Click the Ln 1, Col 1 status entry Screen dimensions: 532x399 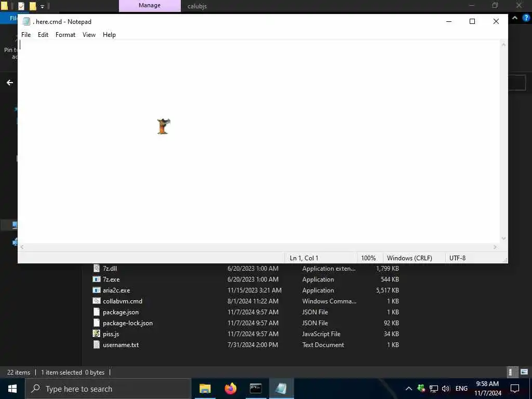(x=304, y=258)
